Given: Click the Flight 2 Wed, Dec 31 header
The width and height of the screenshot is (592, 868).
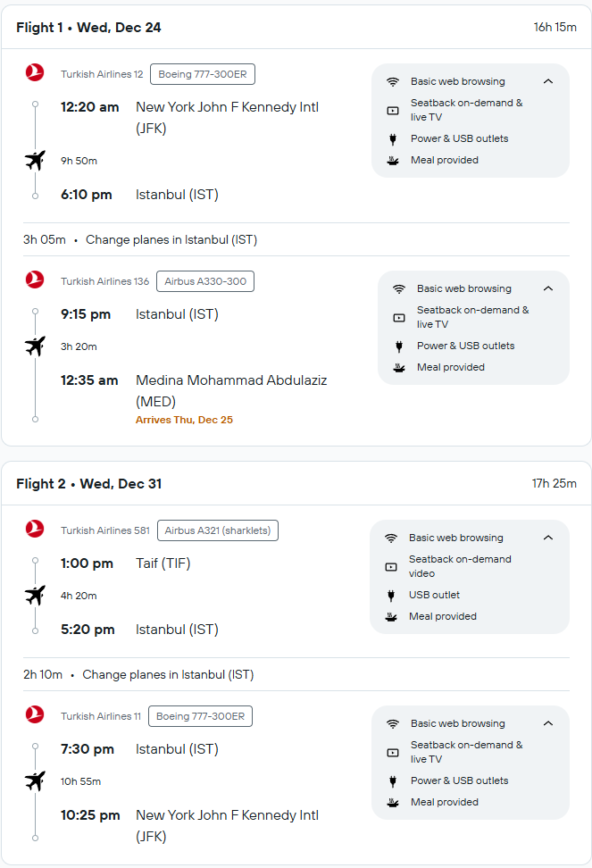Looking at the screenshot, I should (89, 484).
